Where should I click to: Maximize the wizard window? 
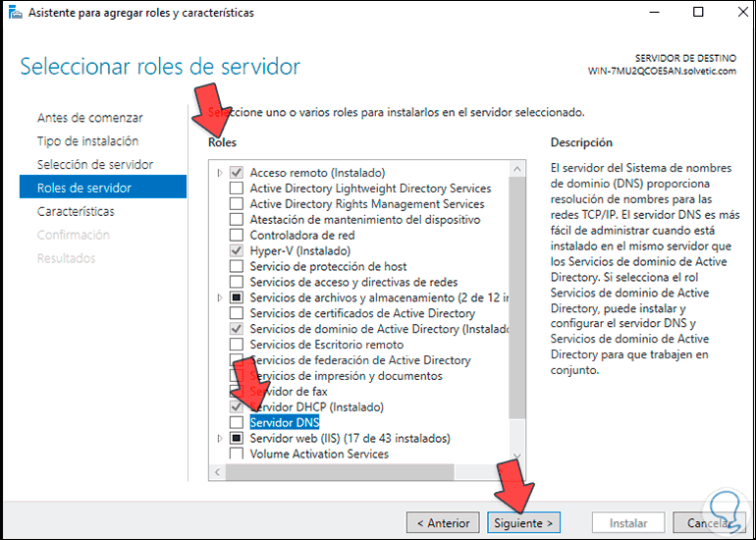point(698,13)
